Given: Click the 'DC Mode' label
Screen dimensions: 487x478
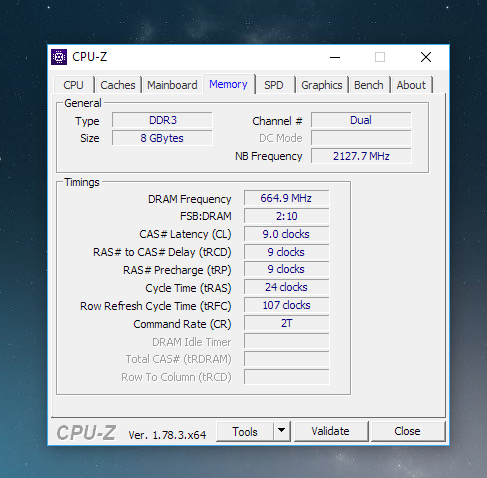Looking at the screenshot, I should (x=281, y=138).
